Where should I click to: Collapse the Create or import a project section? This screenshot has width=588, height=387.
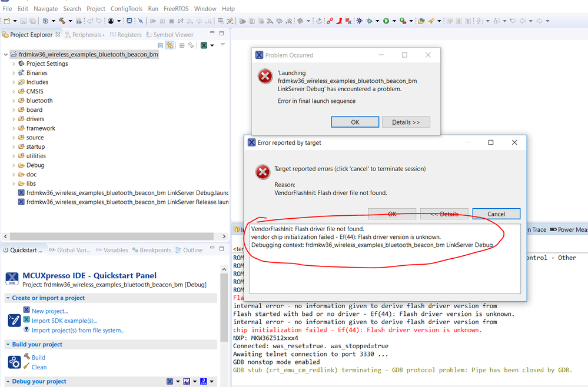point(8,298)
